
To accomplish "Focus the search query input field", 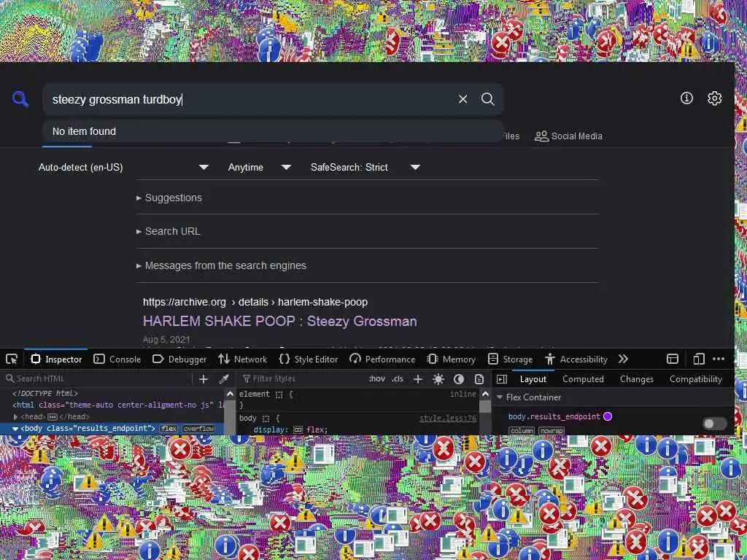I will tap(250, 99).
